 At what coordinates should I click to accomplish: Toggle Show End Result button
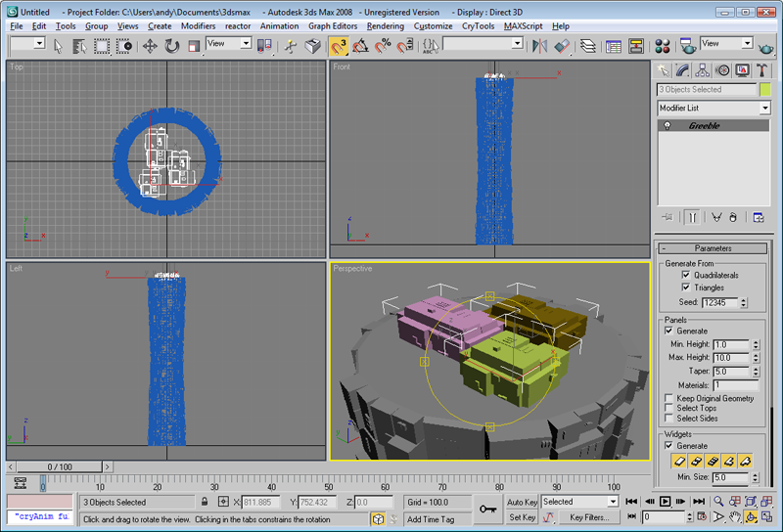(692, 217)
